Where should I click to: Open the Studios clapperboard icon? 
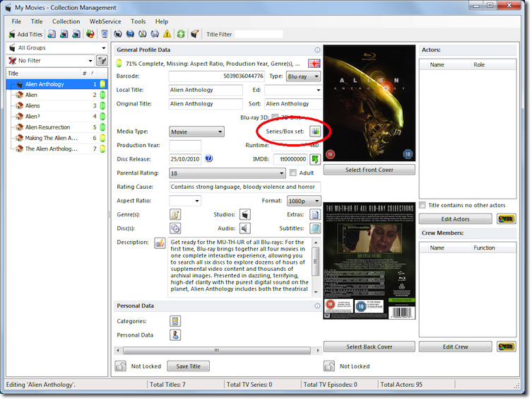[244, 214]
